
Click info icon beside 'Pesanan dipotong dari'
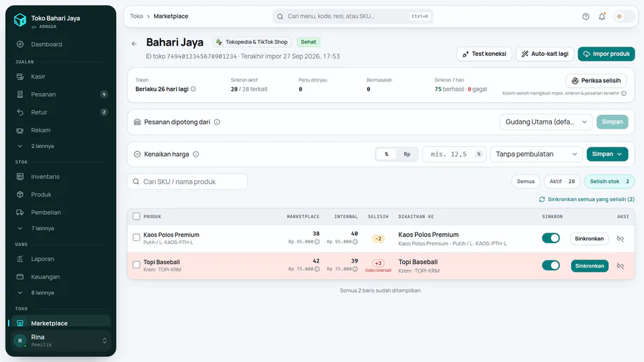pyautogui.click(x=217, y=122)
